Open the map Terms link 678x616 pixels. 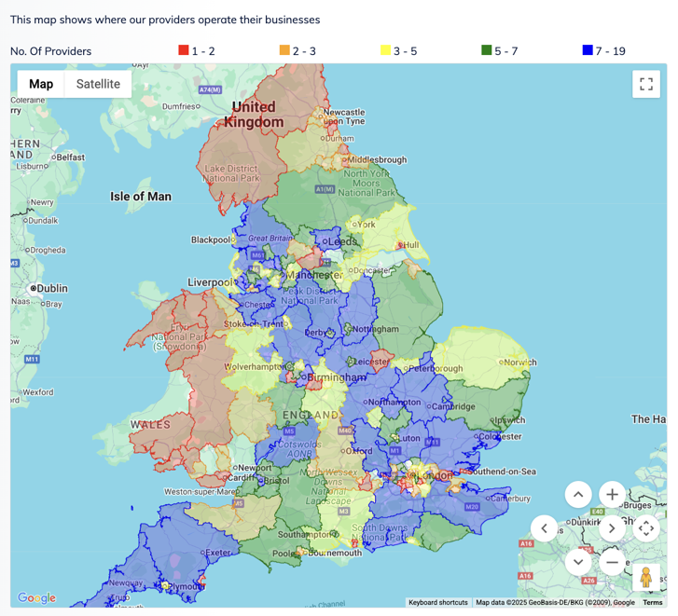coord(652,603)
